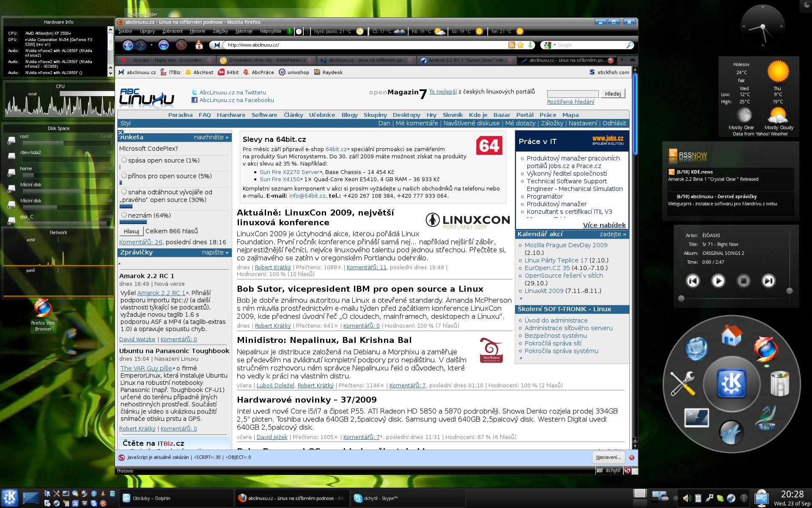The width and height of the screenshot is (812, 508).
Task: Click the Firefox home icon
Action: click(x=199, y=45)
